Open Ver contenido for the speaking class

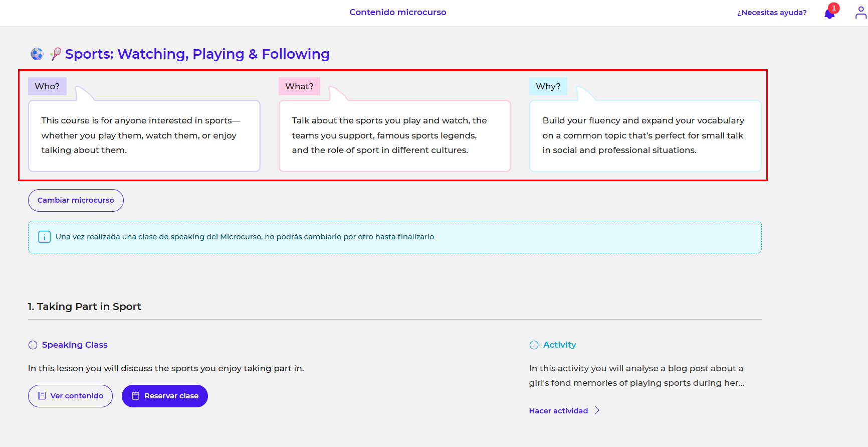click(77, 396)
